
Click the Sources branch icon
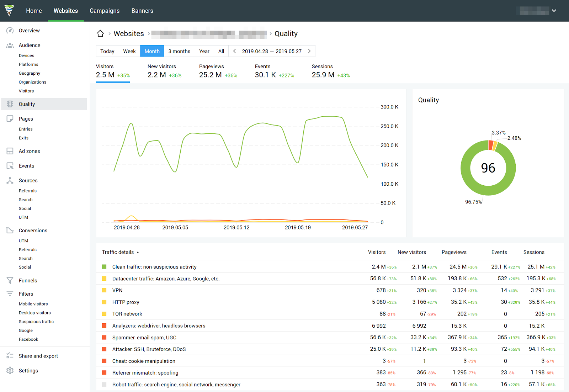[x=10, y=180]
